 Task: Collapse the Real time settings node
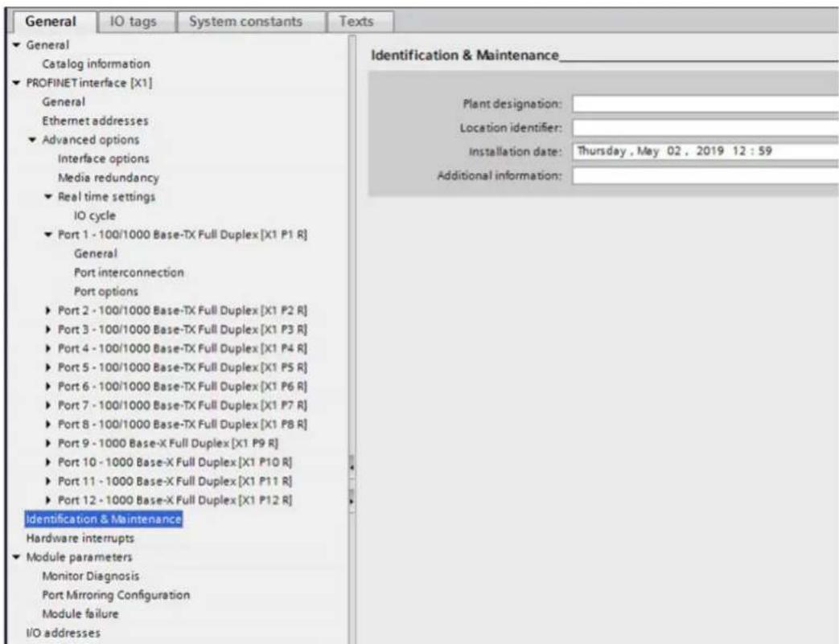(48, 197)
